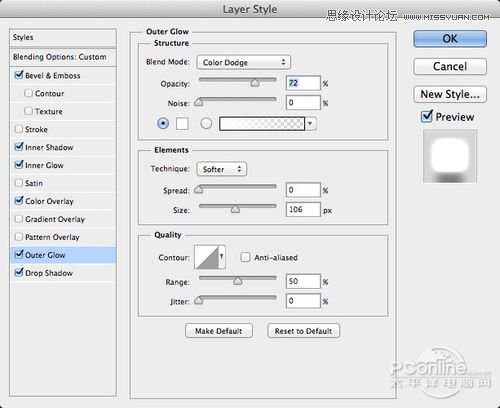
Task: Enable the Stroke effect checkbox
Action: tap(19, 129)
